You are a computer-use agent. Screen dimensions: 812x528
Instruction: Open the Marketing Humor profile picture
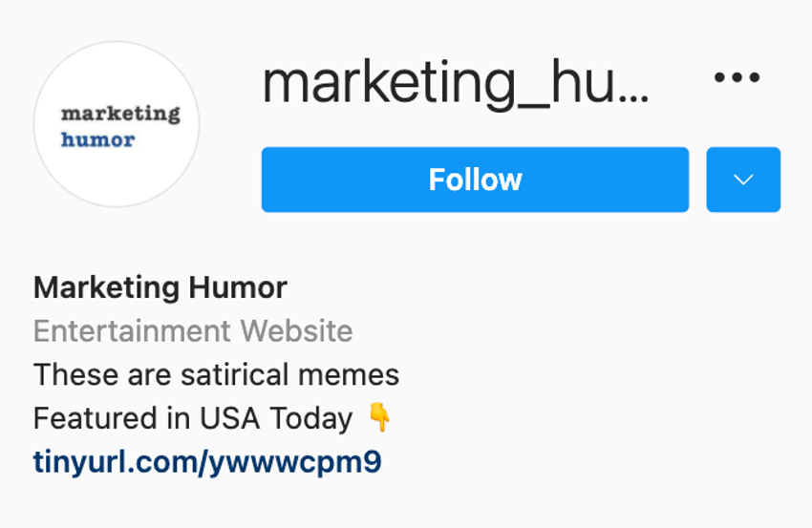tap(117, 124)
